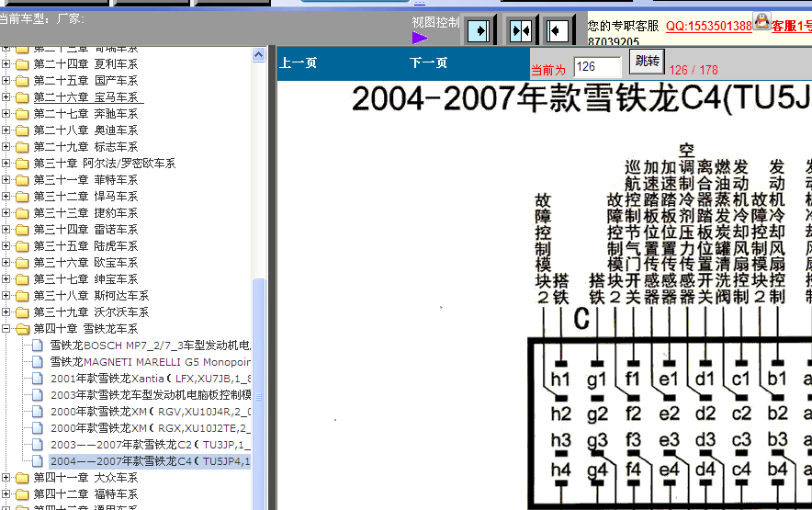Click pin h1 in the connector diagram
The height and width of the screenshot is (510, 812).
(560, 379)
